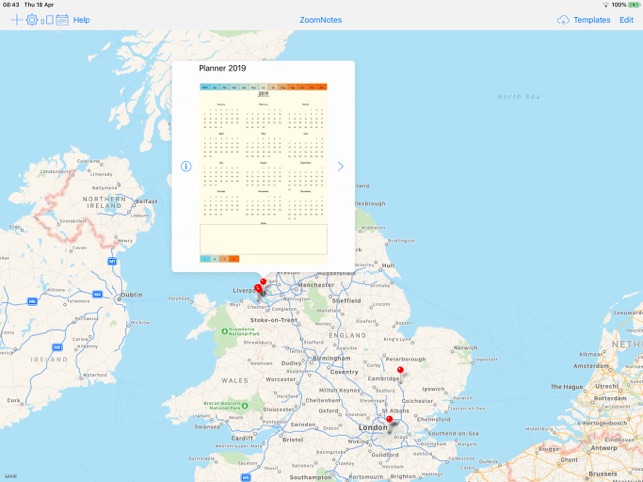Tap the orange tab at planner bottom

click(x=234, y=259)
